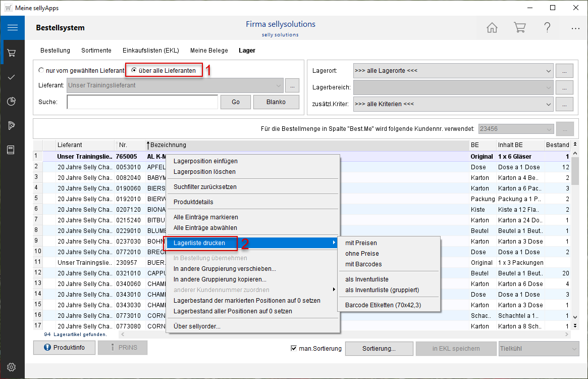Click the cart icon in the header
The image size is (588, 379).
coord(519,28)
